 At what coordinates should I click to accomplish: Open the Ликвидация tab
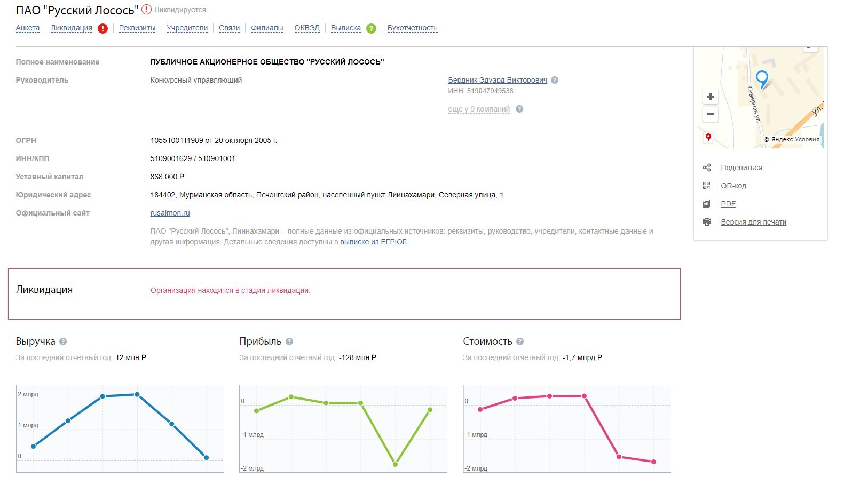coord(72,28)
